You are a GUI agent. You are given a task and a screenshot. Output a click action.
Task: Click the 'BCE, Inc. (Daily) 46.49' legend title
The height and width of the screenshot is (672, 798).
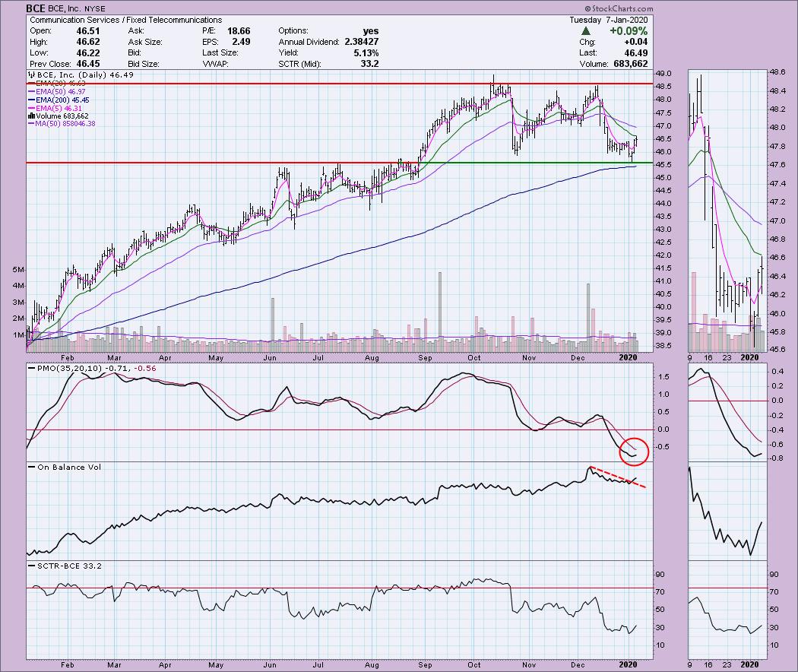click(85, 74)
